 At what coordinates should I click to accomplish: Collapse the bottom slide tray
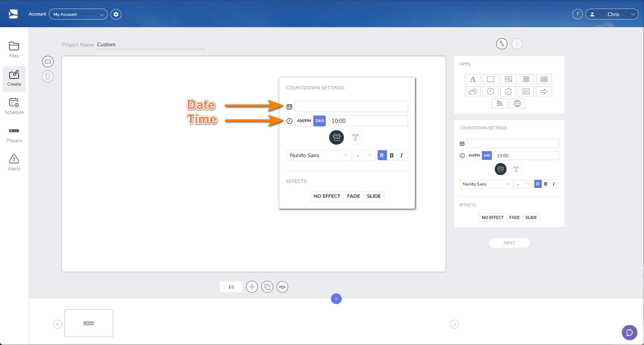(x=336, y=299)
